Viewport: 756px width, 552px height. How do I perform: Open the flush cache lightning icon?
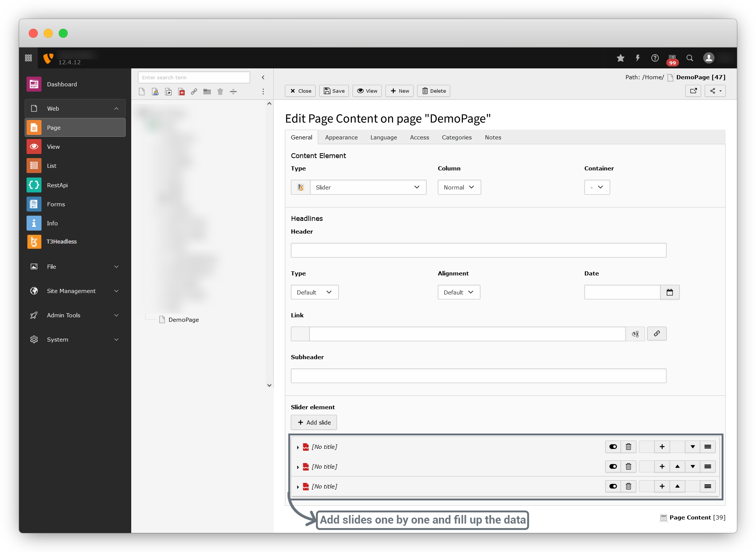click(637, 58)
